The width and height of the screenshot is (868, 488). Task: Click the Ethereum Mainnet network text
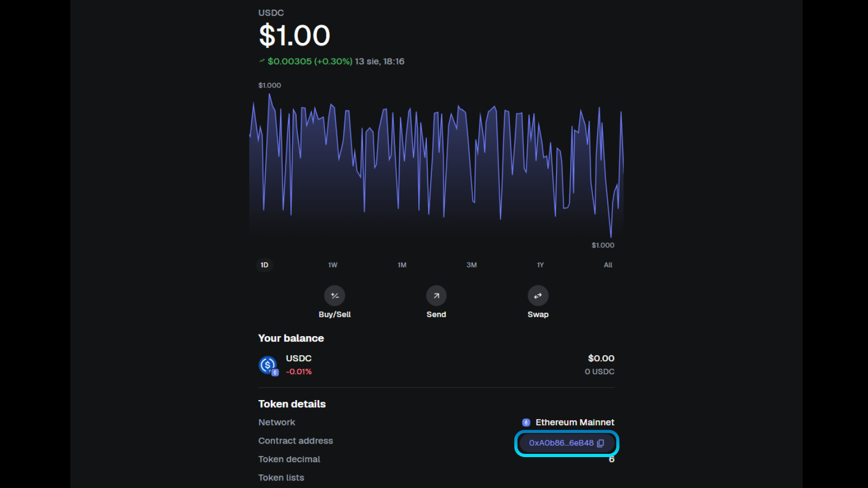point(575,422)
